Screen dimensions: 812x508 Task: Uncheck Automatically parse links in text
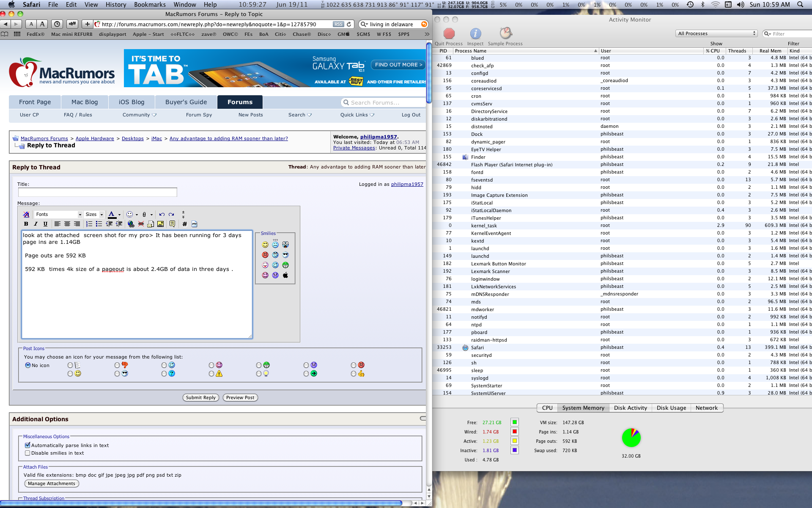27,445
